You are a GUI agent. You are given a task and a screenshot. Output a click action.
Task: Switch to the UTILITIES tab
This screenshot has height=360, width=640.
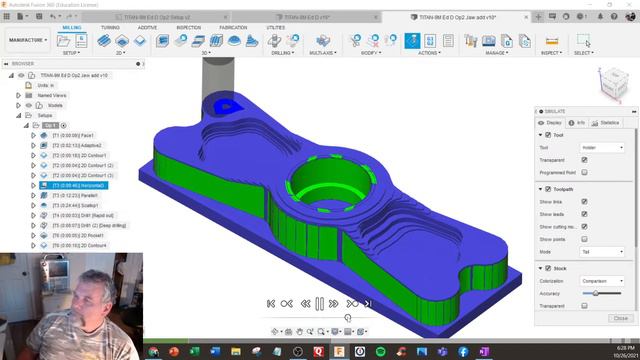coord(276,27)
